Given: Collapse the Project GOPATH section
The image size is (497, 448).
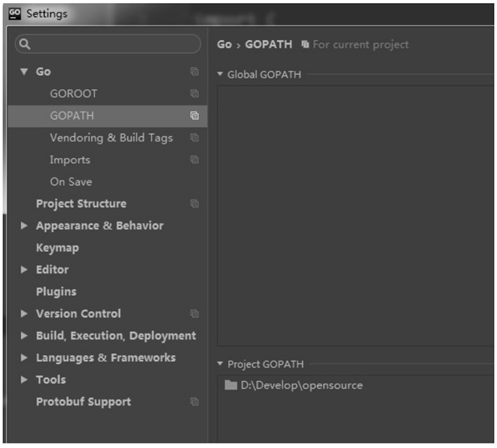Looking at the screenshot, I should click(x=220, y=364).
